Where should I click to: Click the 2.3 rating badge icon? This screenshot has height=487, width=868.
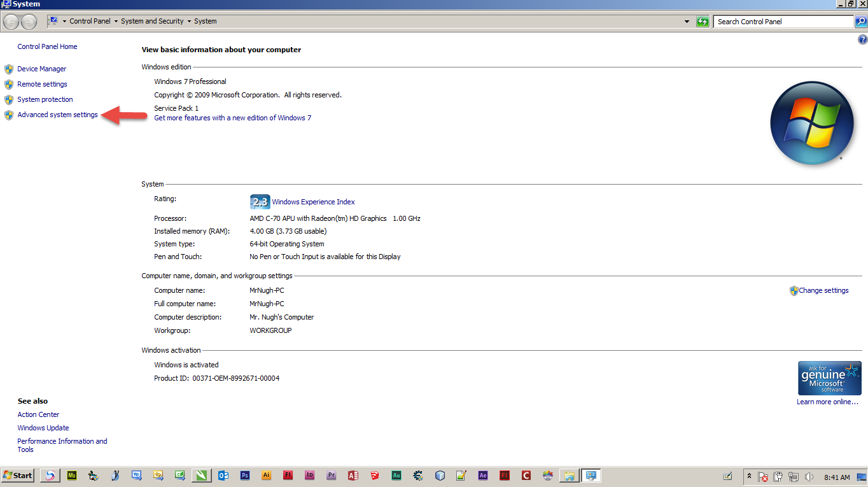pyautogui.click(x=260, y=202)
